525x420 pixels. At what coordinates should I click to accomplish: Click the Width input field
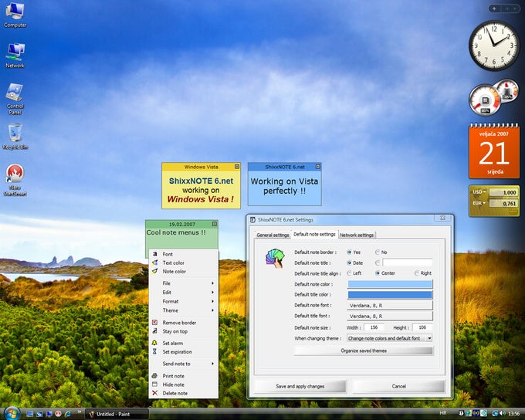[374, 327]
